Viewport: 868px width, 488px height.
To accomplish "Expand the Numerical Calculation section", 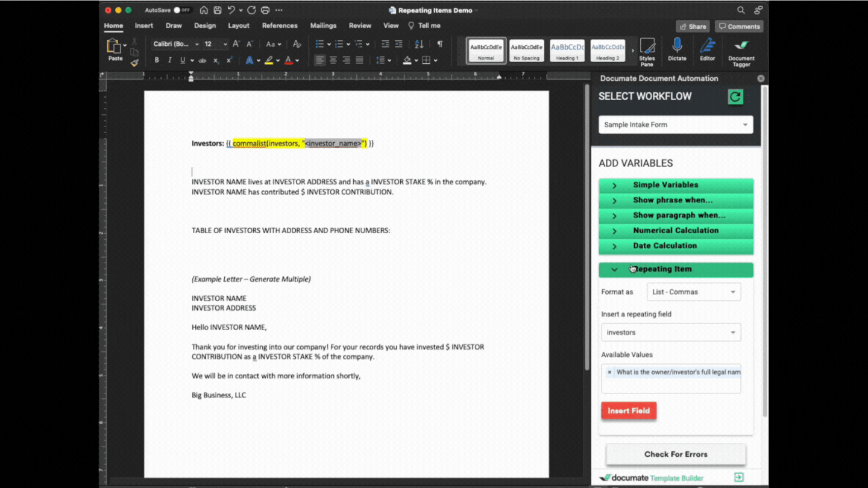I will pyautogui.click(x=676, y=230).
